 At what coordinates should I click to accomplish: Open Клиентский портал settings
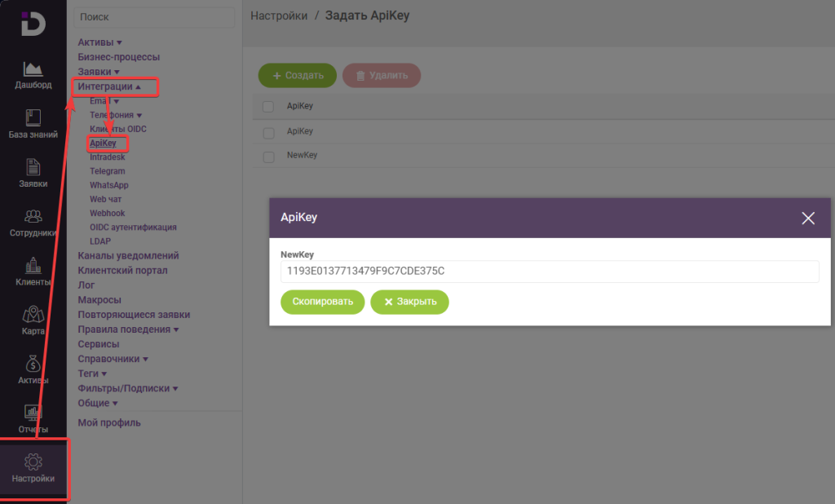(122, 270)
